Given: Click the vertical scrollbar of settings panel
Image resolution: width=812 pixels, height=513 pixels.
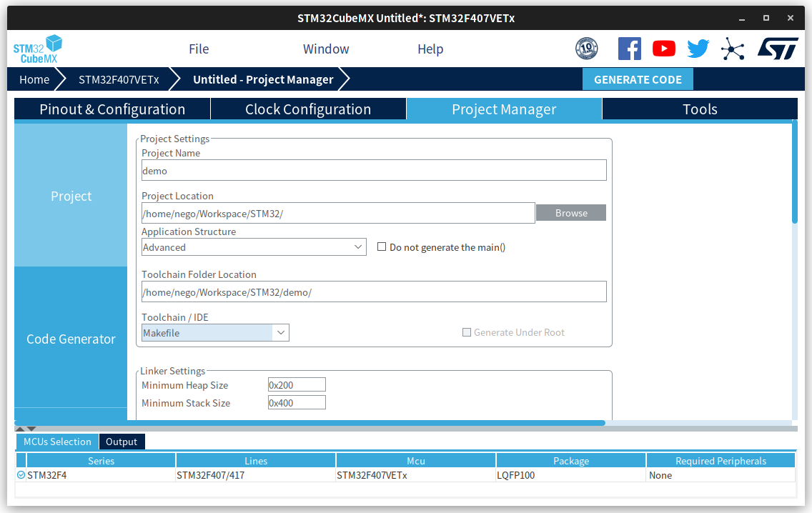Looking at the screenshot, I should pyautogui.click(x=794, y=173).
